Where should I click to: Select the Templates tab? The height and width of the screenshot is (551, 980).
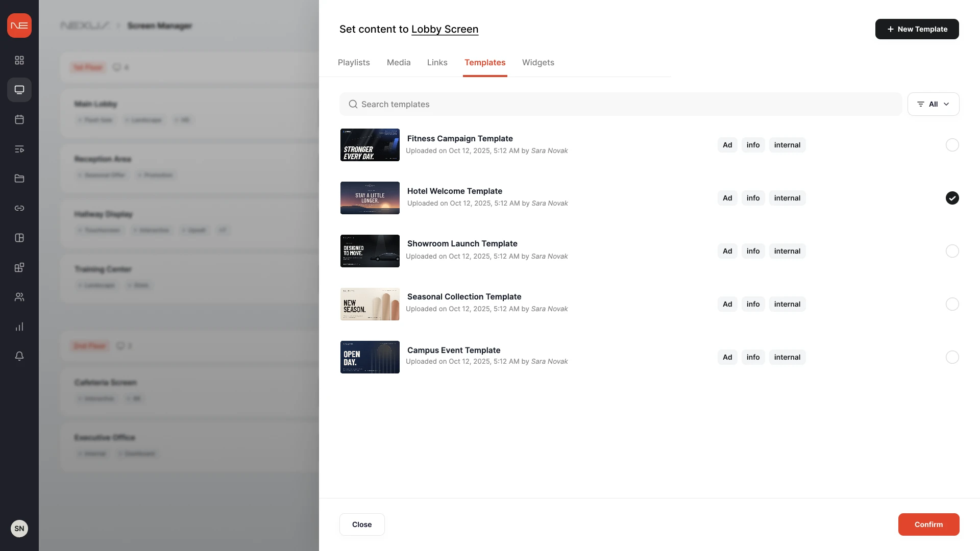pos(485,62)
